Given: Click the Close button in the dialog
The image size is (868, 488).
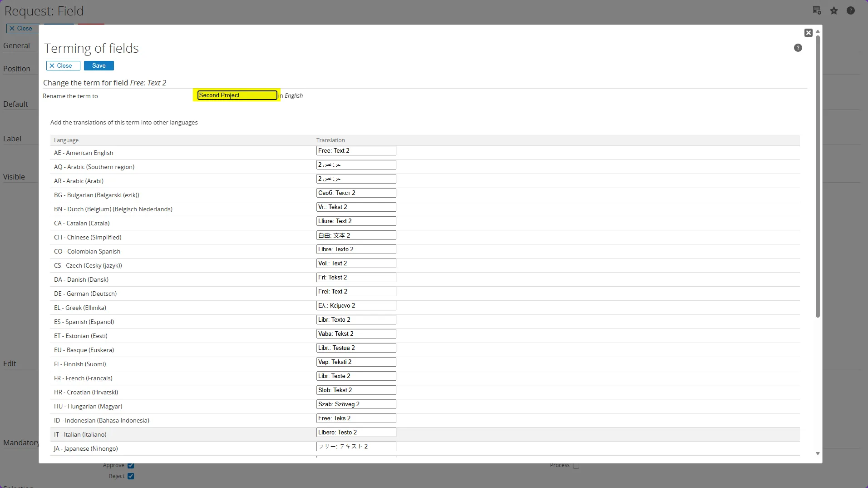Looking at the screenshot, I should (63, 66).
